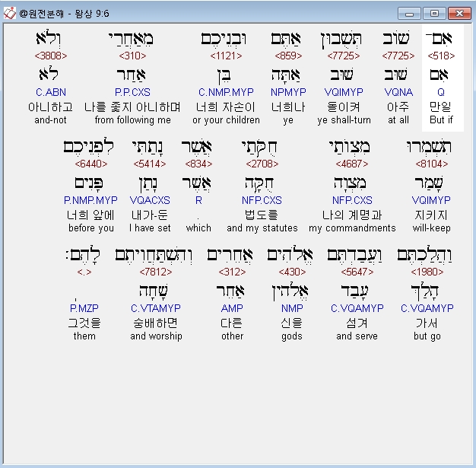Select Strong's number <430>

pyautogui.click(x=292, y=272)
